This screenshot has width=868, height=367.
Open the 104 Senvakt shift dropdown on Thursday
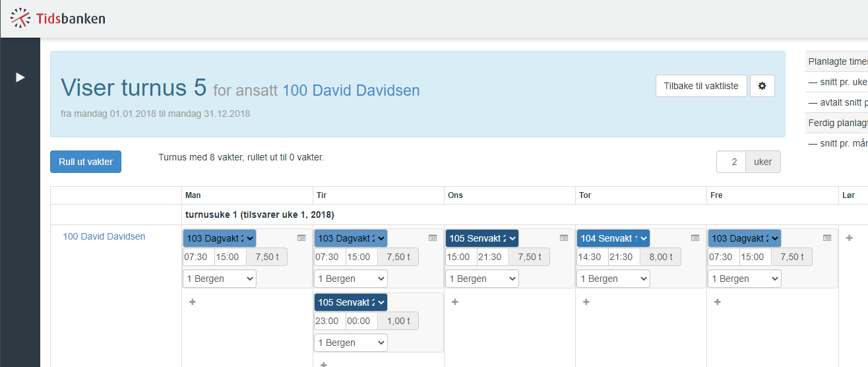point(613,238)
